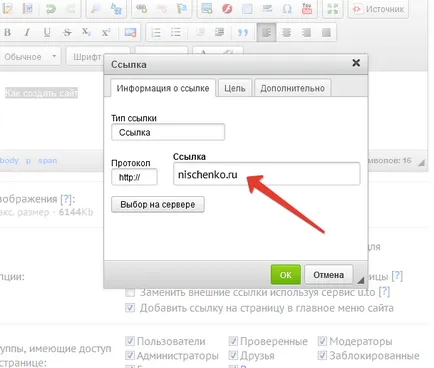Justify the text alignment
Screen dimensions: 434x368
coord(326,32)
